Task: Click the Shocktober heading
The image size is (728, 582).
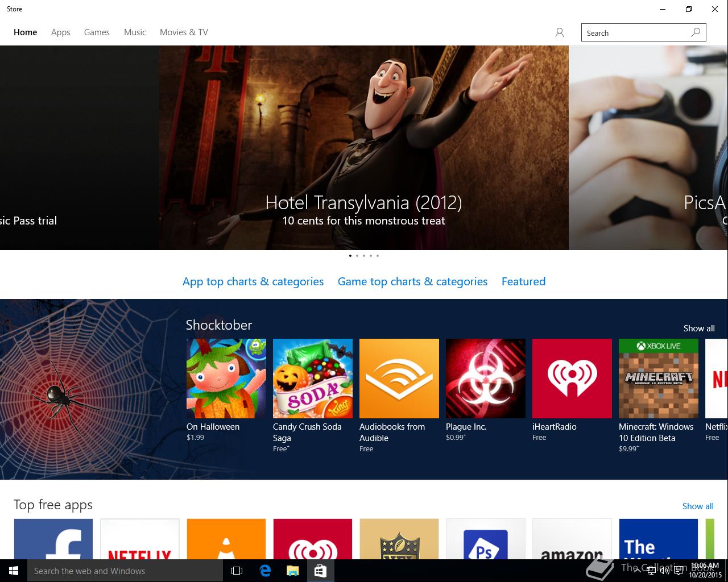Action: [219, 325]
